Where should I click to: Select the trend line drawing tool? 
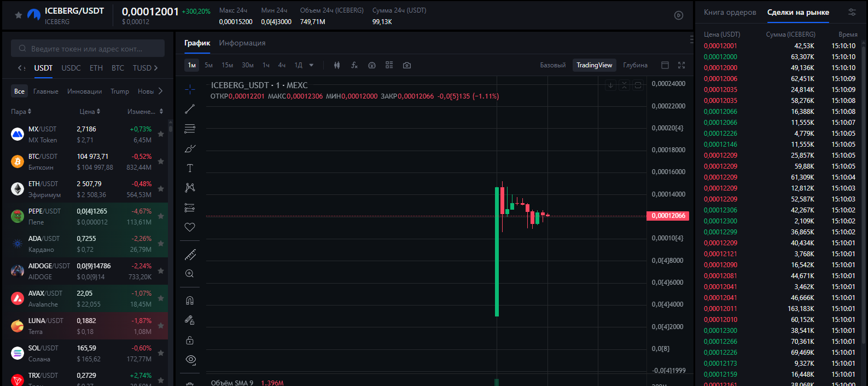190,109
